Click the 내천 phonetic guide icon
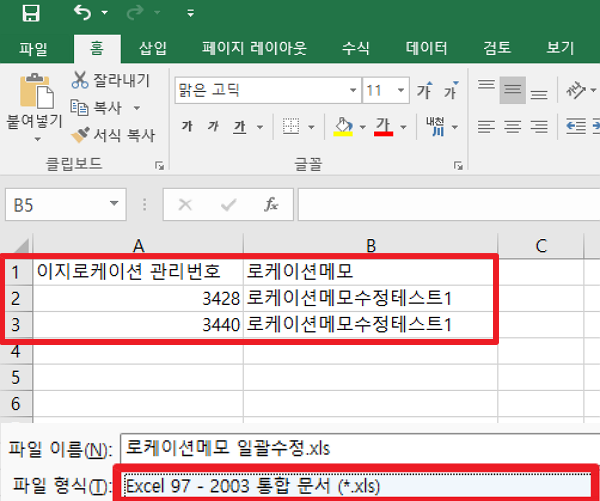This screenshot has width=600, height=501. (x=436, y=126)
